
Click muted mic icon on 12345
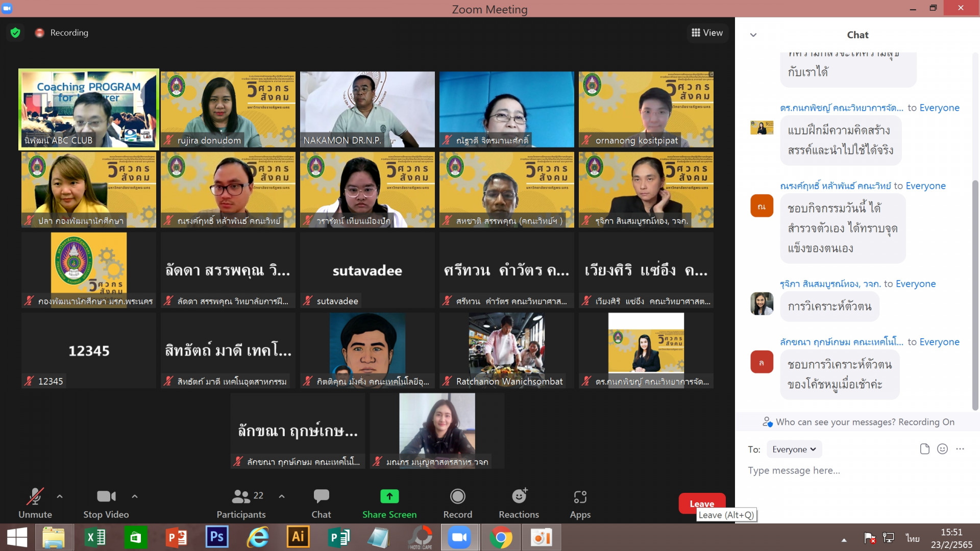29,381
